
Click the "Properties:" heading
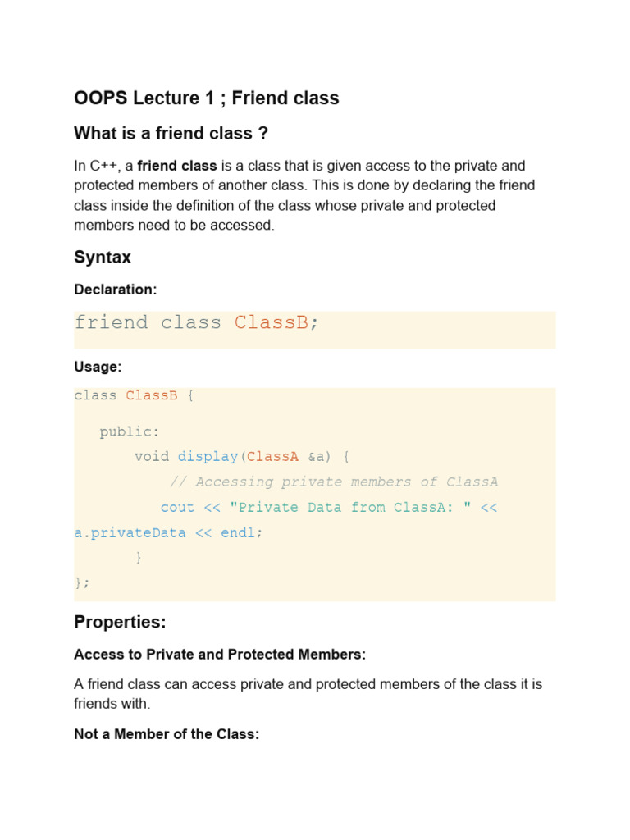[x=120, y=623]
